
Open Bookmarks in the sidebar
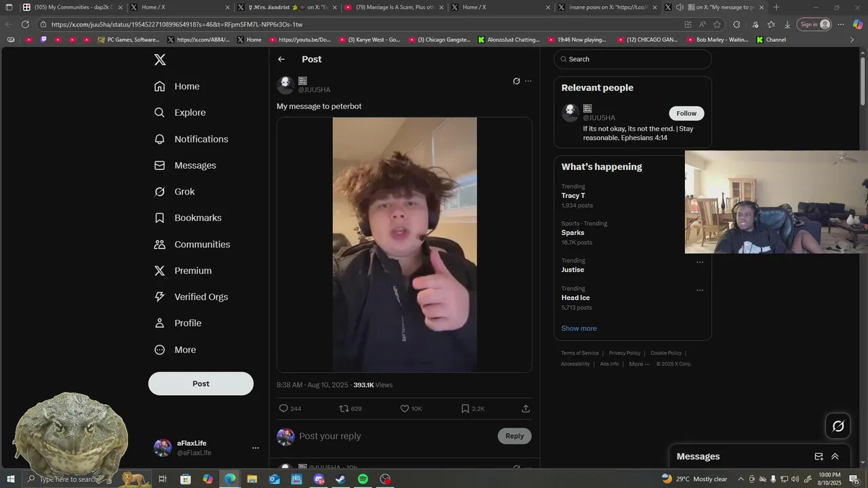point(188,218)
